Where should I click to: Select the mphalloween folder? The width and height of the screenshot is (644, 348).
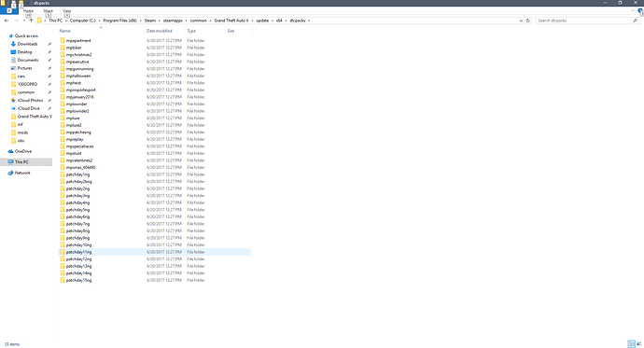(x=78, y=76)
